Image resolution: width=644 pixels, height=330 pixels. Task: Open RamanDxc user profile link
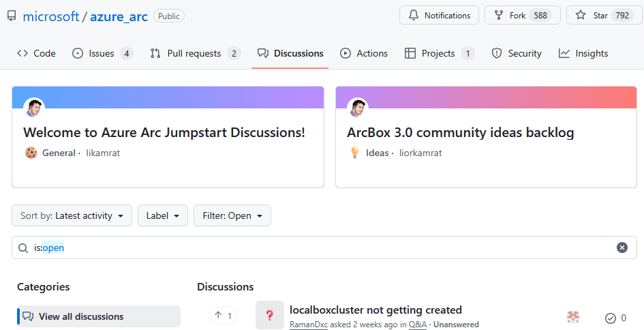click(x=309, y=325)
